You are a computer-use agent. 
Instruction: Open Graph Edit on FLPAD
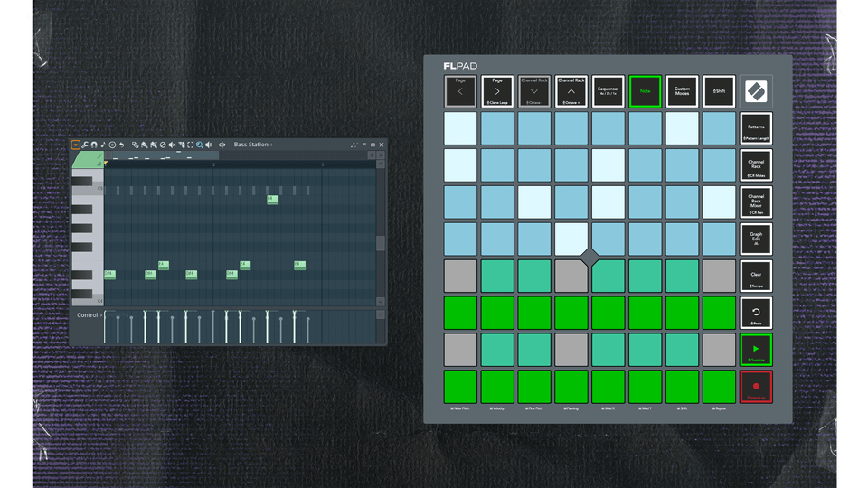pos(756,239)
